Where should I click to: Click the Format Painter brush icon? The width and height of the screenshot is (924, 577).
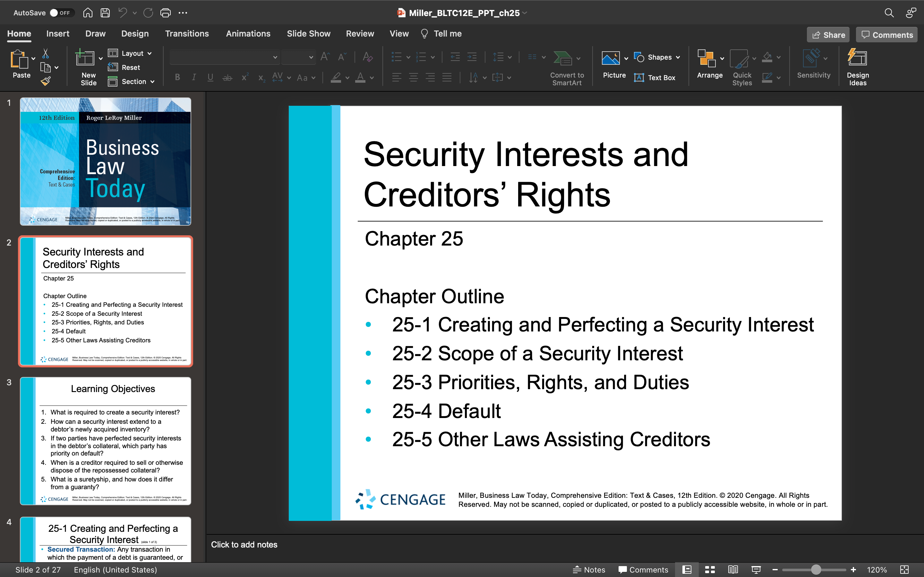click(x=46, y=81)
